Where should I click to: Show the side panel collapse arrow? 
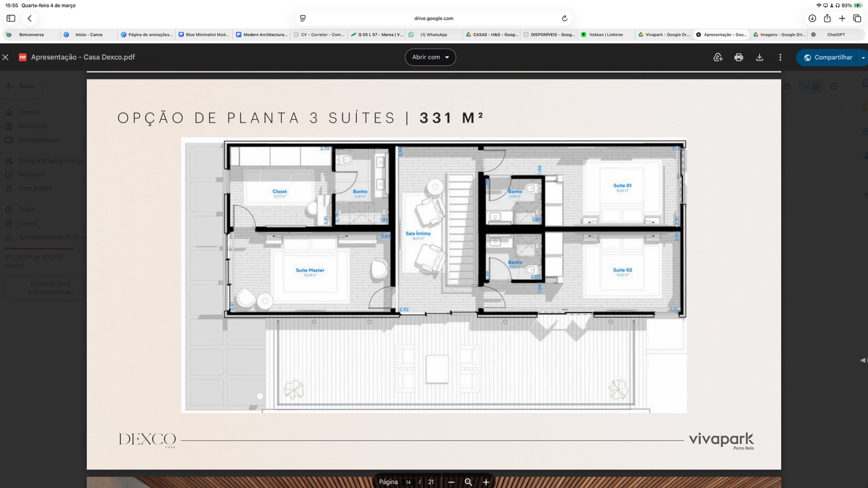click(863, 360)
